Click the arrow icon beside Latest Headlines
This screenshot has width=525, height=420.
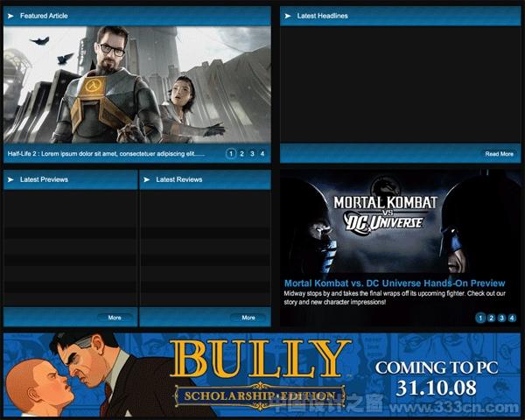click(x=288, y=16)
